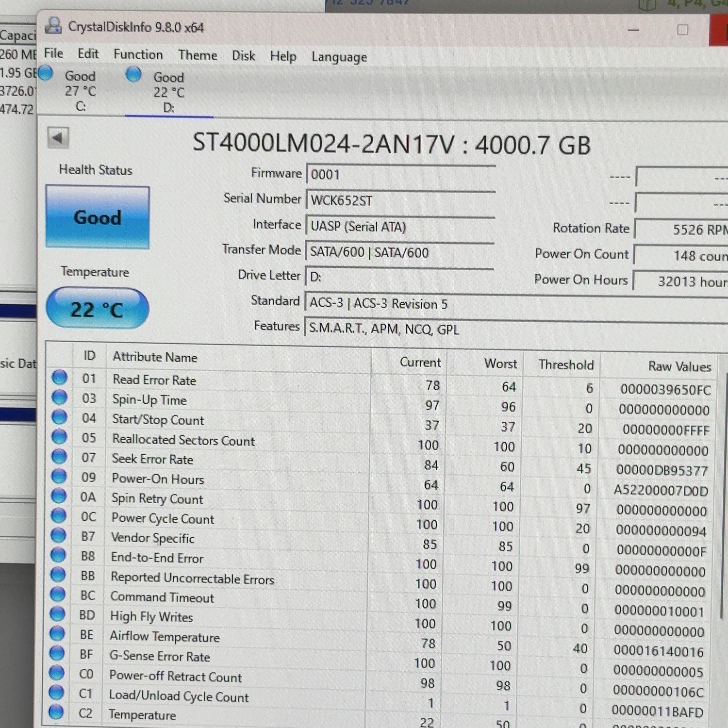Click the status icon for Spin Retry Count
The height and width of the screenshot is (728, 728).
59,496
